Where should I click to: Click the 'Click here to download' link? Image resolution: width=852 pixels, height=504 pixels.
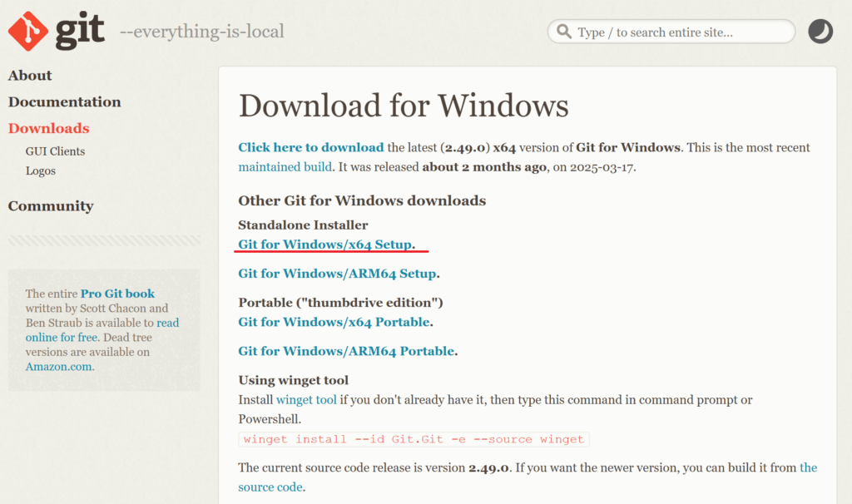311,148
